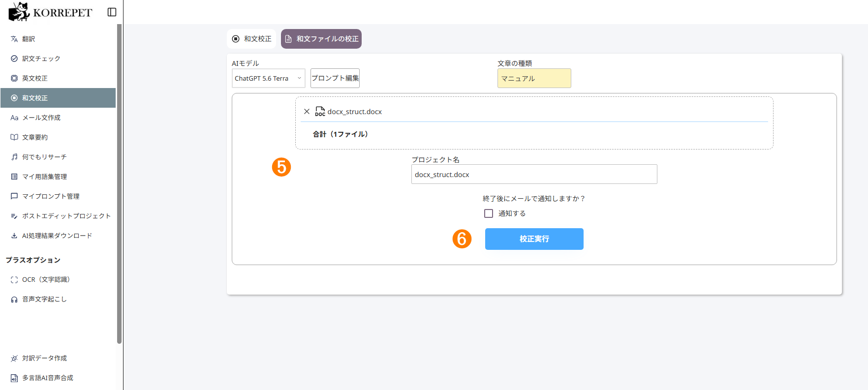Viewport: 868px width, 390px height.
Task: Click the 校正実行 button
Action: click(534, 239)
